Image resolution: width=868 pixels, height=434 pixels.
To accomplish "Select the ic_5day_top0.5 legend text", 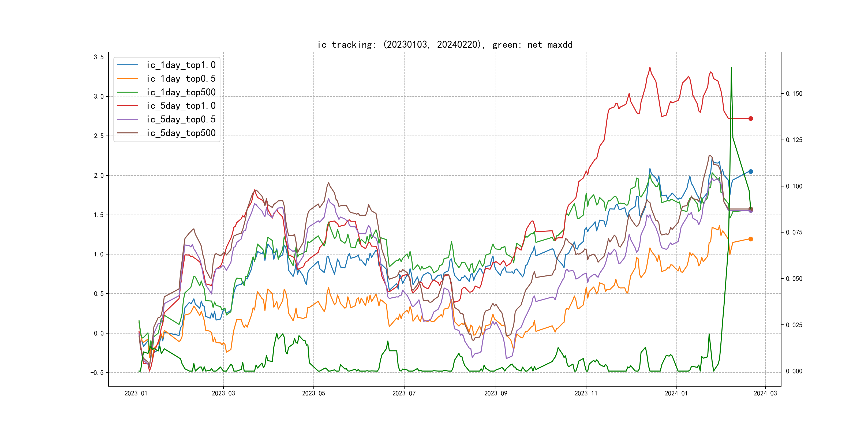I will click(x=181, y=119).
